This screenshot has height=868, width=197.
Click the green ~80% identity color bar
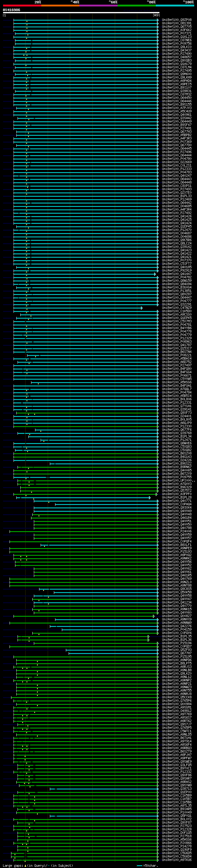pos(137,6)
